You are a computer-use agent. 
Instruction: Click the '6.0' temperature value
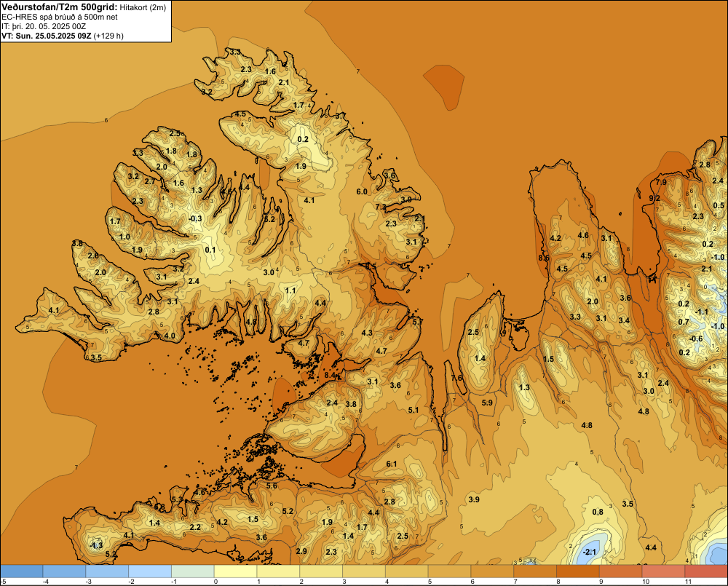[362, 191]
